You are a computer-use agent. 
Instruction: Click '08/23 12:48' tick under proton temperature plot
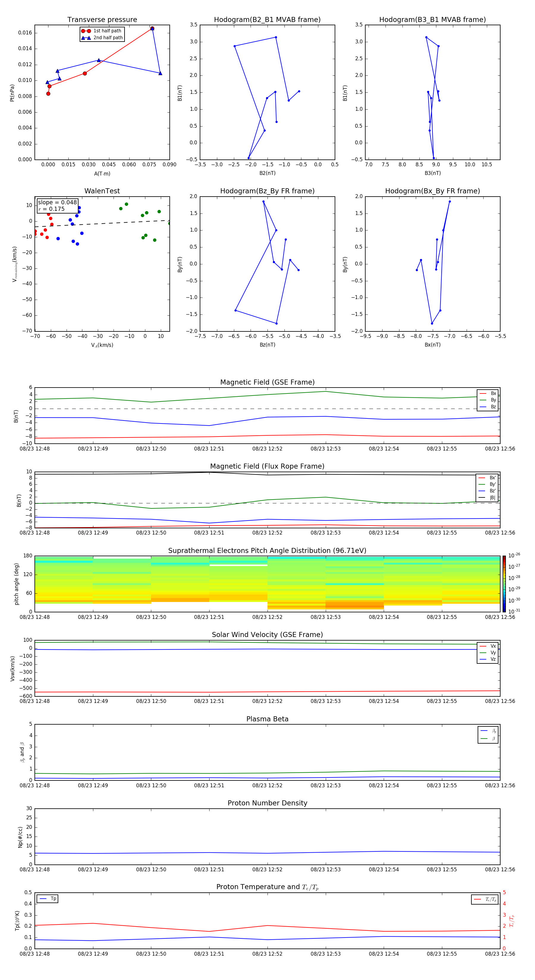point(35,954)
